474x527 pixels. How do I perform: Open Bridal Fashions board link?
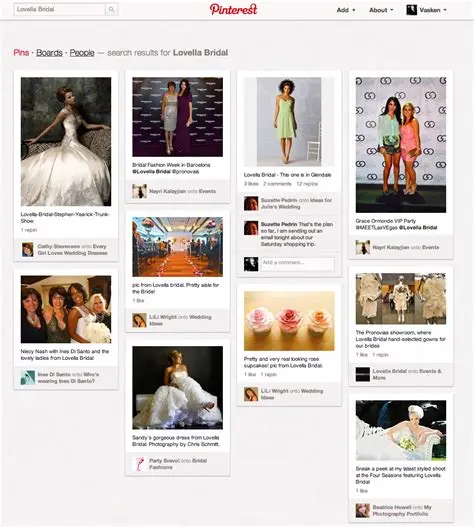(178, 464)
